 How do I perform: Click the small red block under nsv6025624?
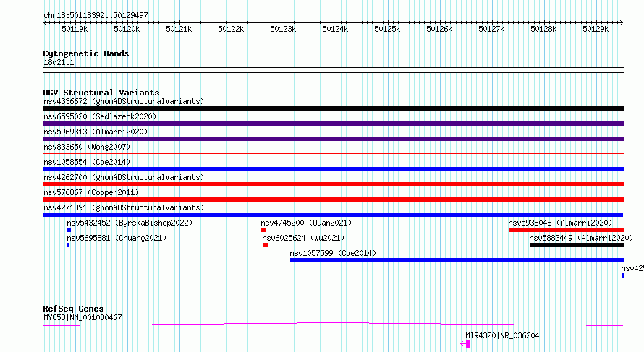click(x=266, y=245)
